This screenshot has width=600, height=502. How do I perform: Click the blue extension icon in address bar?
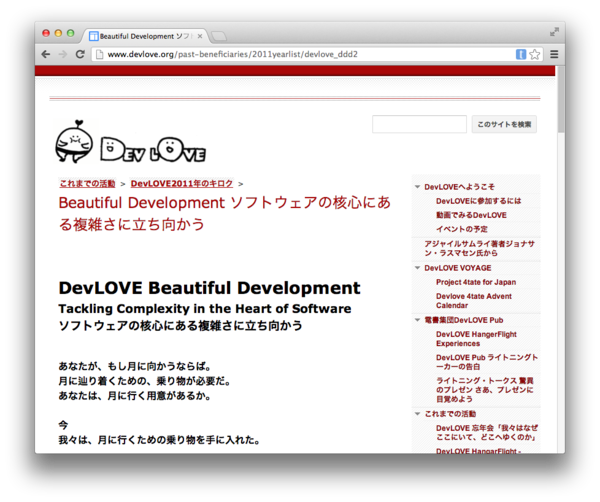(x=521, y=54)
